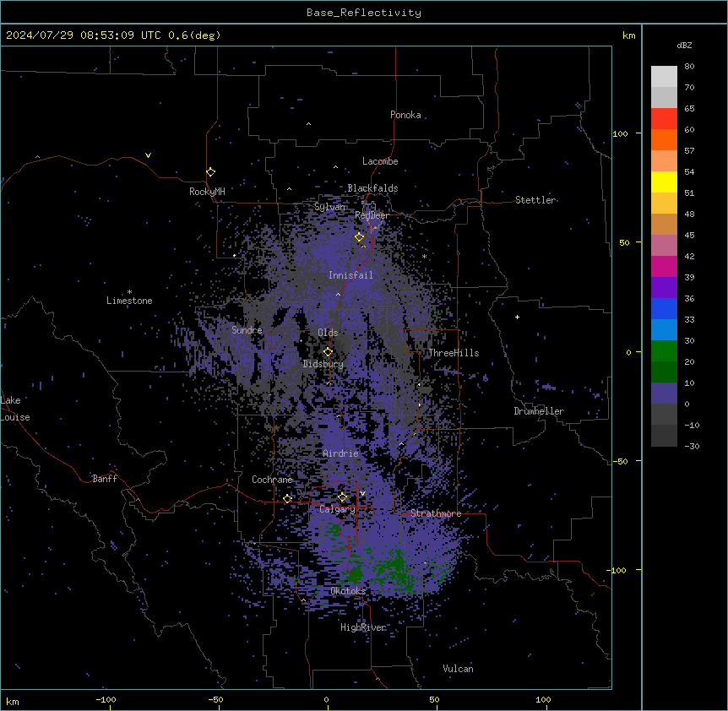Click the ThreeHills label

pos(454,353)
